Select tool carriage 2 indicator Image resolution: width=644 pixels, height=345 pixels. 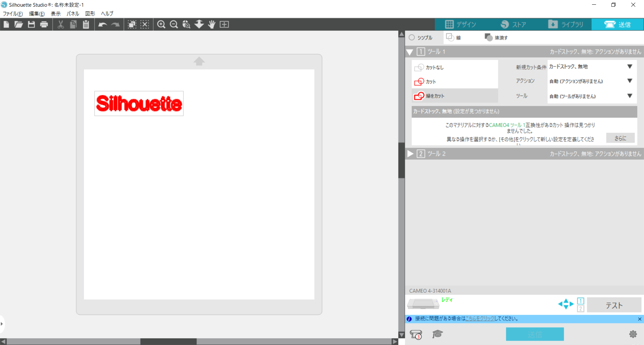[x=581, y=308]
